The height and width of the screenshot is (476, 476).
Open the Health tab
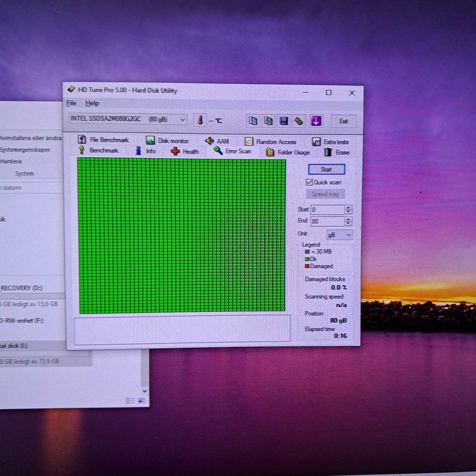click(x=185, y=151)
